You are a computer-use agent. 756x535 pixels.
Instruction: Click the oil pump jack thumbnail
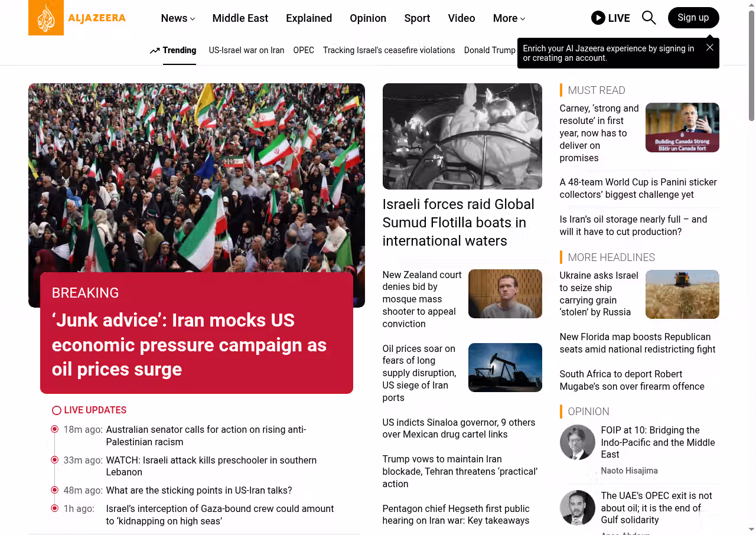point(505,367)
